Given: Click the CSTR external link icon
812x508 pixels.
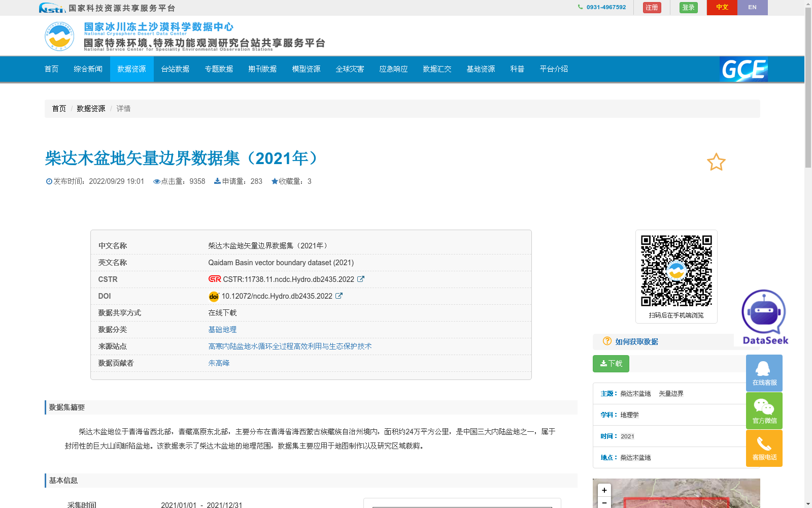Looking at the screenshot, I should tap(361, 279).
